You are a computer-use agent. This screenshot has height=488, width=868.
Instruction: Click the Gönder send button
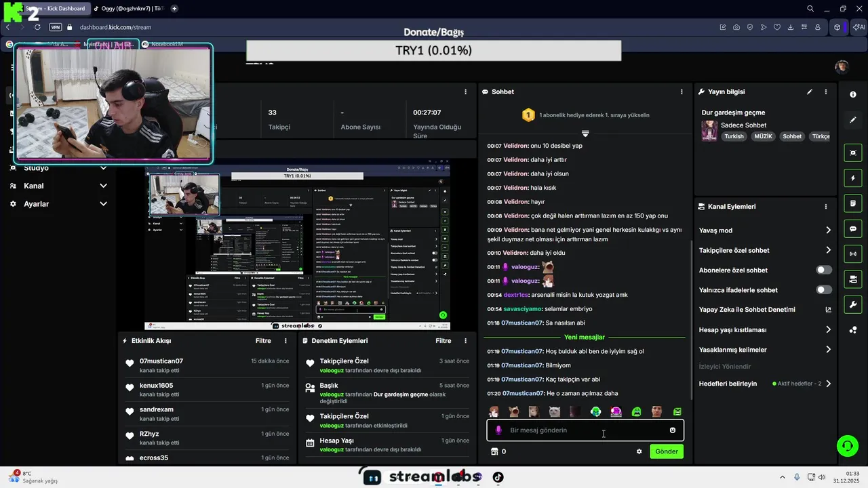coord(667,451)
